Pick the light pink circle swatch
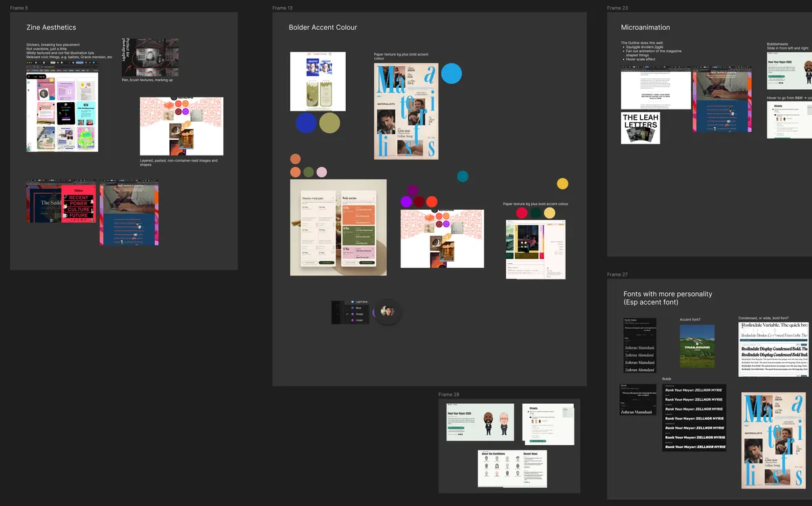 pyautogui.click(x=321, y=172)
